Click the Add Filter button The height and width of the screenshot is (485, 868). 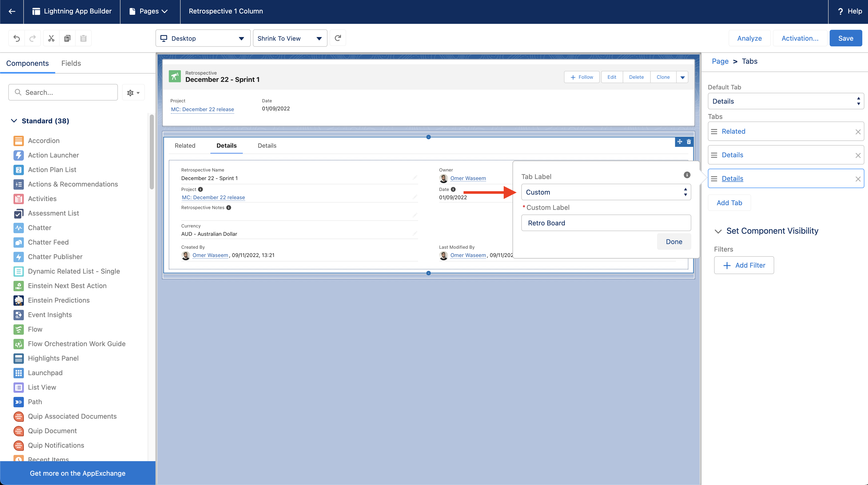tap(744, 265)
